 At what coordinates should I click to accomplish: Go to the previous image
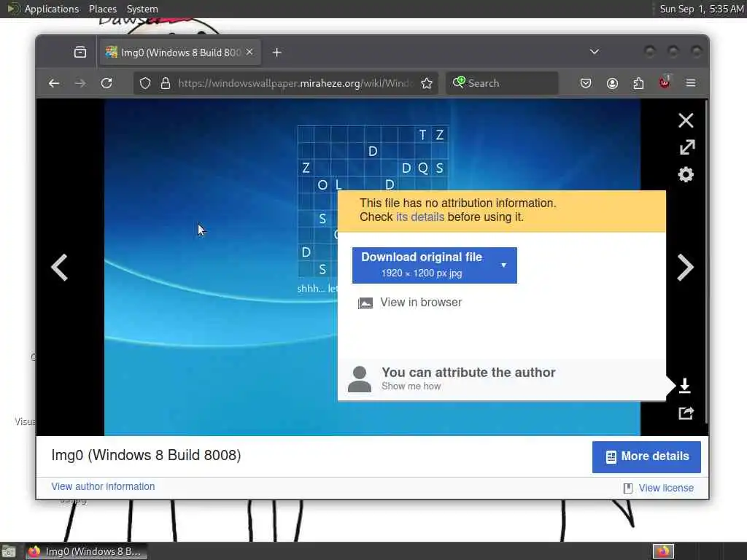tap(59, 268)
